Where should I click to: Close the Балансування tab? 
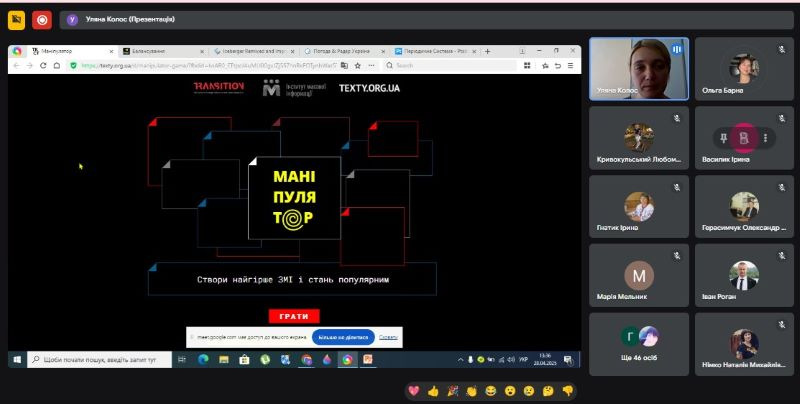(x=202, y=52)
